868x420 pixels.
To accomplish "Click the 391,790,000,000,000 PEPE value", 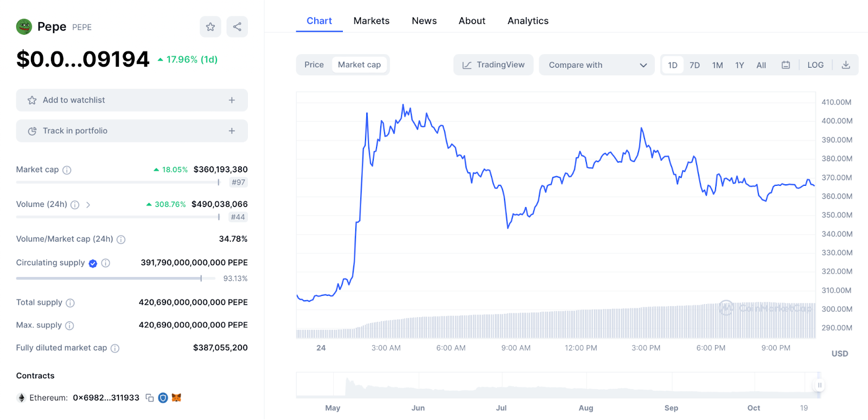I will pyautogui.click(x=194, y=263).
